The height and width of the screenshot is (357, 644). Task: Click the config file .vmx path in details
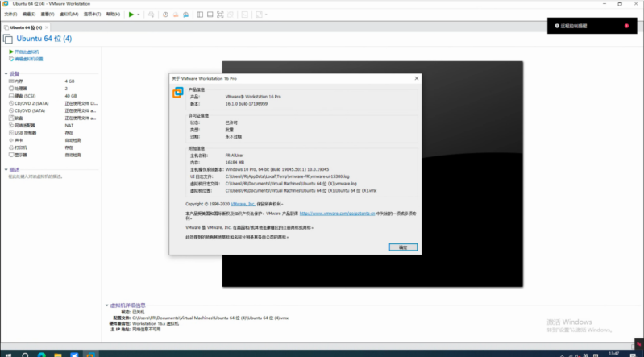point(210,318)
